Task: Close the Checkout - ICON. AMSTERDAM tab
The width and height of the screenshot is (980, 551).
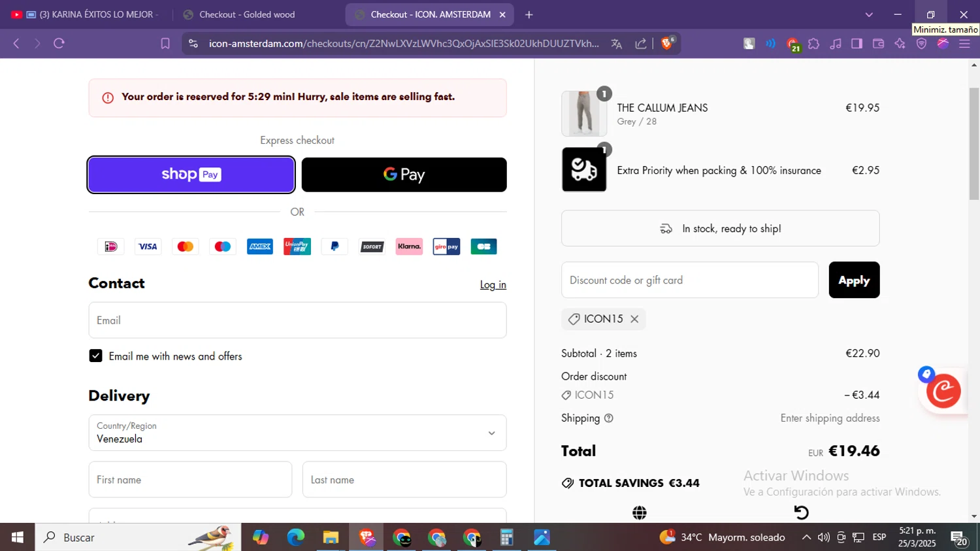Action: (x=502, y=14)
